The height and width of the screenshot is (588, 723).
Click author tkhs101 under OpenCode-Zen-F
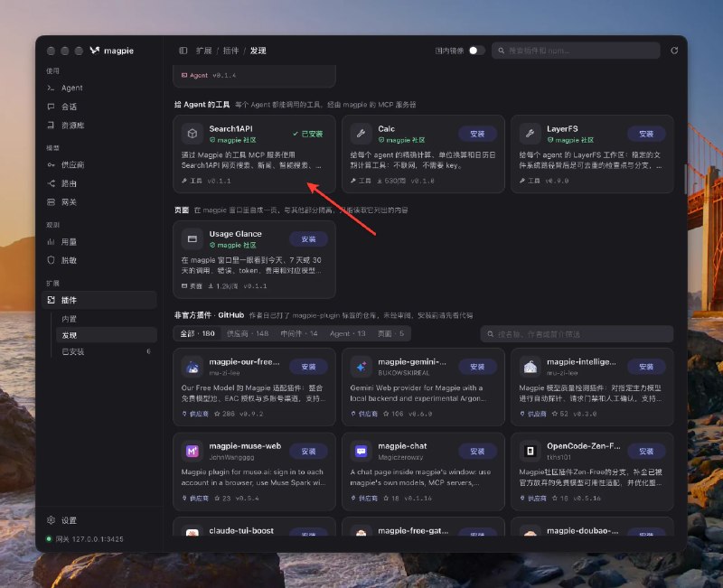[x=559, y=457]
